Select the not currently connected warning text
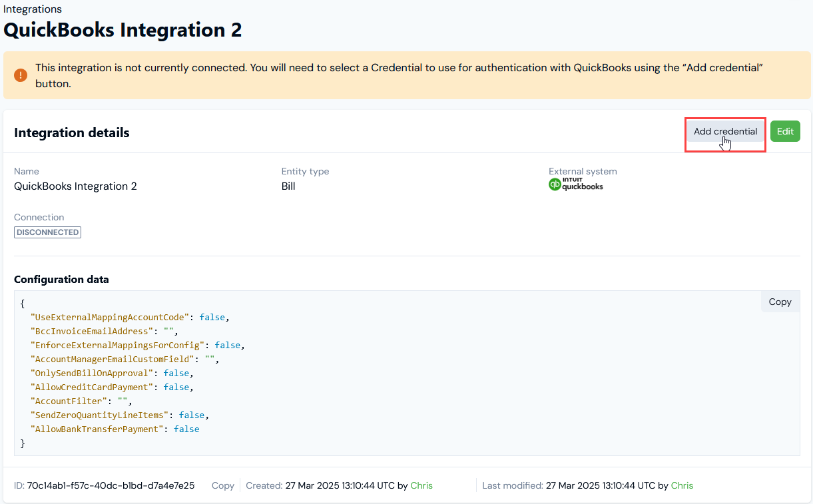The width and height of the screenshot is (813, 504). [398, 75]
